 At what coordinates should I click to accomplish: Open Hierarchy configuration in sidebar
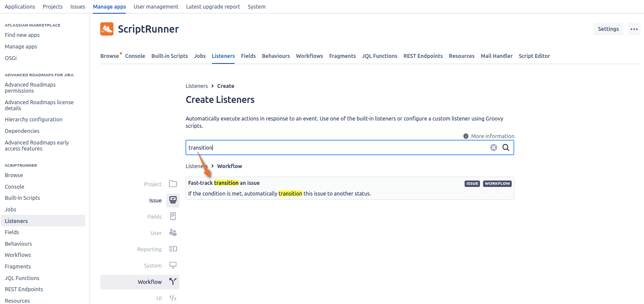[x=33, y=120]
